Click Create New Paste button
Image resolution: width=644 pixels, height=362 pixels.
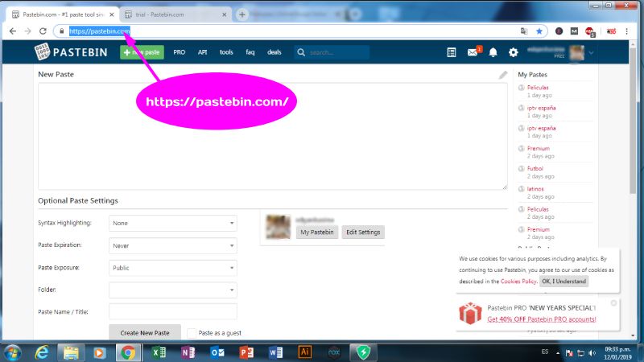(x=145, y=332)
